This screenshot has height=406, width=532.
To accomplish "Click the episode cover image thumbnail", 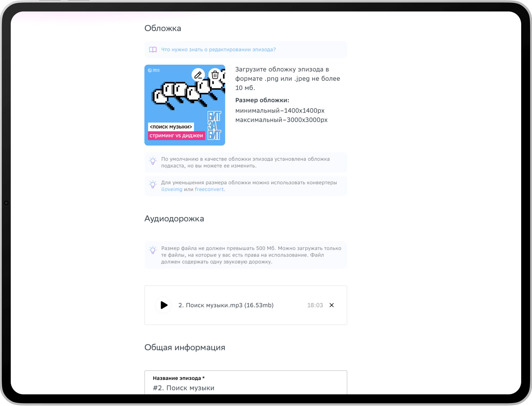I will (x=185, y=105).
